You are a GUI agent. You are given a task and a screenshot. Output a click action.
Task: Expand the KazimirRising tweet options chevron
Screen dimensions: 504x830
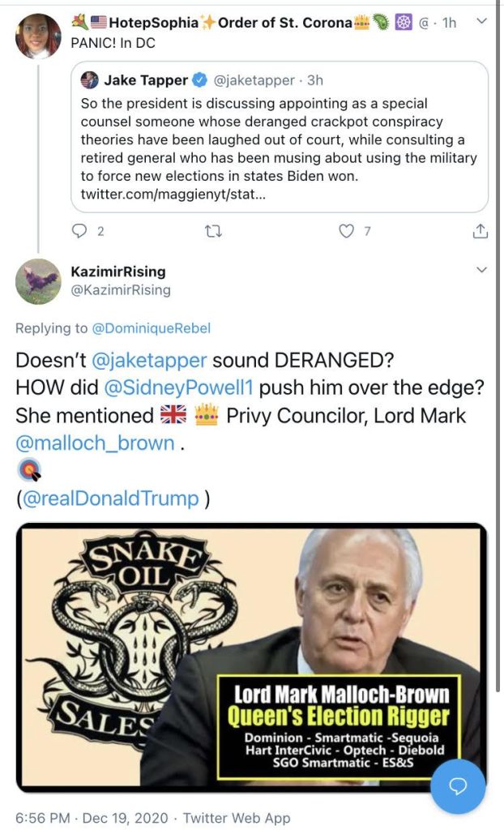(481, 270)
